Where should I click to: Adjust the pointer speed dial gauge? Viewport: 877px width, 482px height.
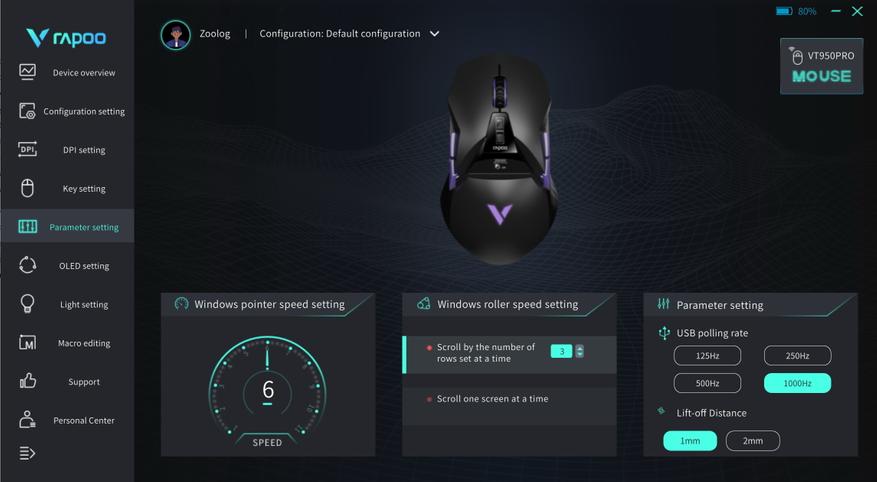pyautogui.click(x=267, y=390)
